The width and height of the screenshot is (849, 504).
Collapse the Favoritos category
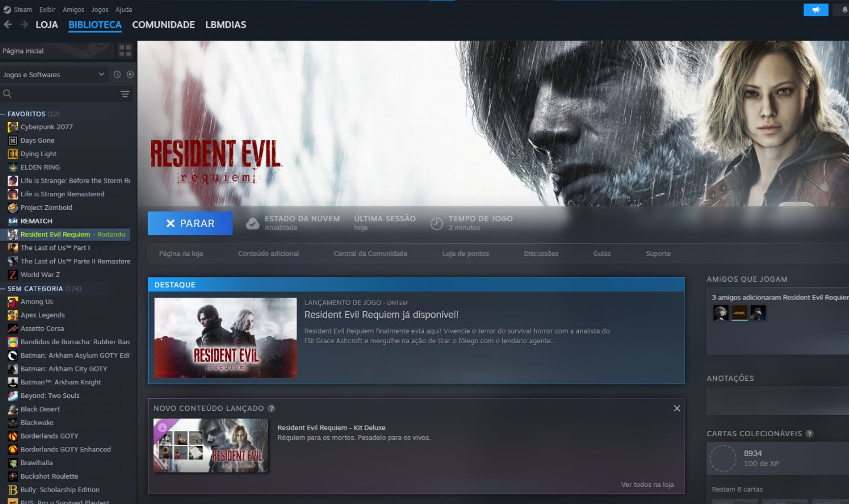pyautogui.click(x=3, y=114)
